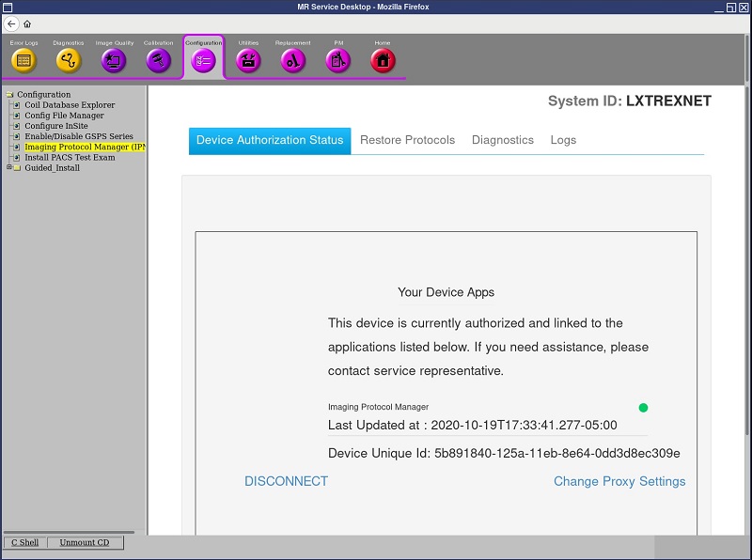
Task: Click the Diagnostics stethoscope icon
Action: coord(69,60)
